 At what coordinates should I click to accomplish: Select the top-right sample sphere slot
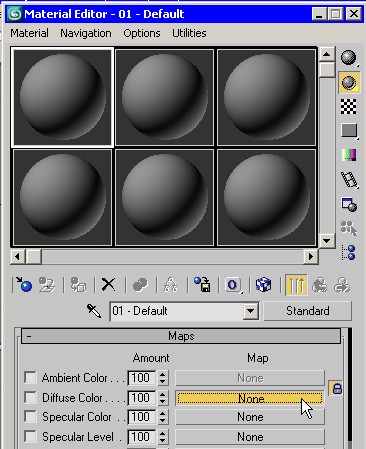coord(266,97)
